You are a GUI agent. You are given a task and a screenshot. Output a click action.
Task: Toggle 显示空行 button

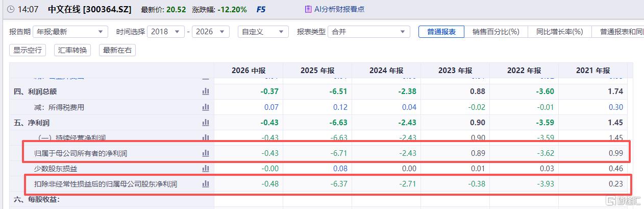[x=28, y=50]
